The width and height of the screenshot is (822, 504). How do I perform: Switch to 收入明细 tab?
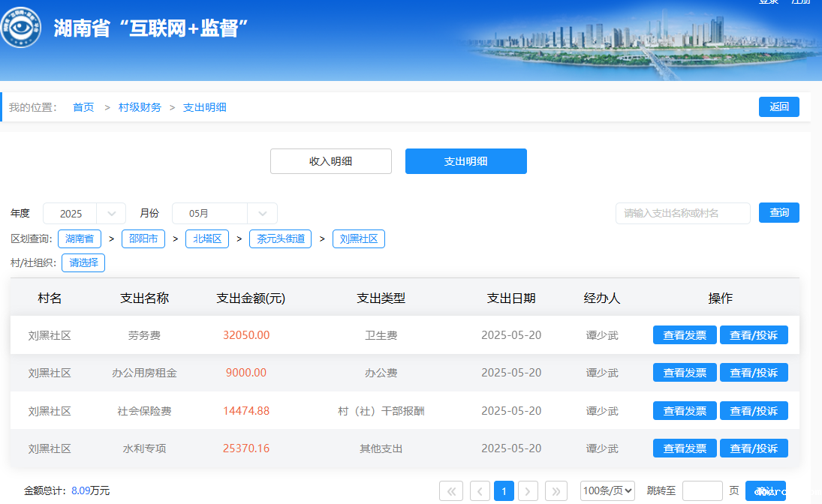(330, 161)
